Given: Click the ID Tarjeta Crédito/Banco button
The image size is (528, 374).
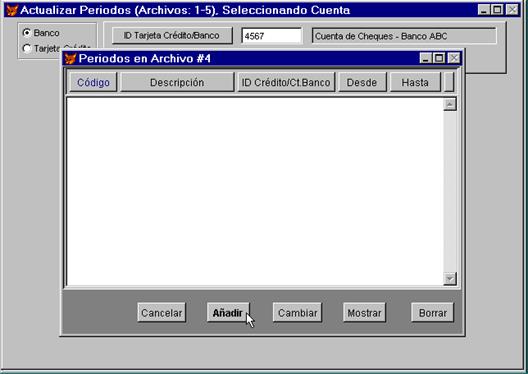Looking at the screenshot, I should click(x=172, y=35).
